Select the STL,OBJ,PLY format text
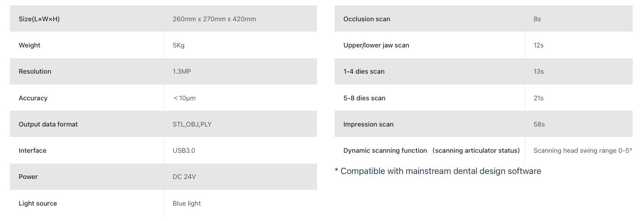Viewport: 644px width, 221px height. pos(192,124)
